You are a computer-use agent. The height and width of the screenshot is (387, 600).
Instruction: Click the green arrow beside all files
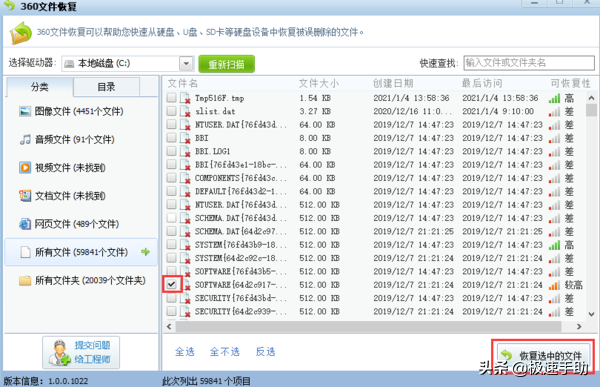[x=145, y=252]
